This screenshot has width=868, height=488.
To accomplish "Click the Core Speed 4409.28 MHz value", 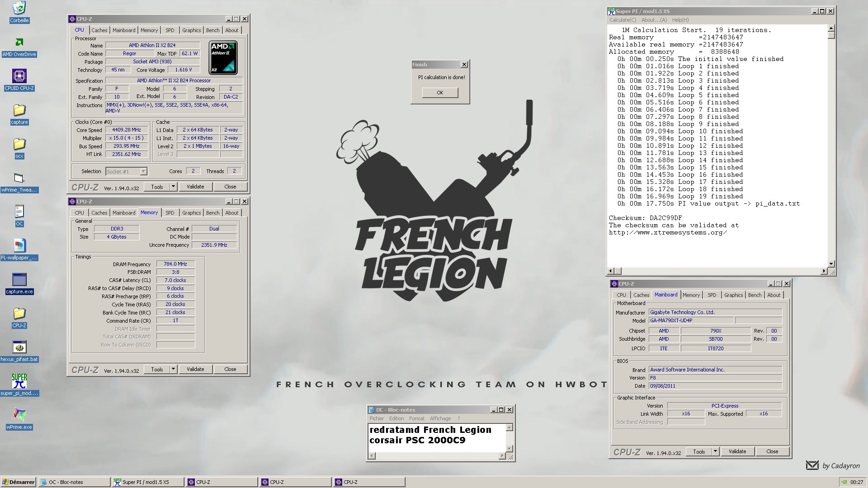I will (127, 130).
